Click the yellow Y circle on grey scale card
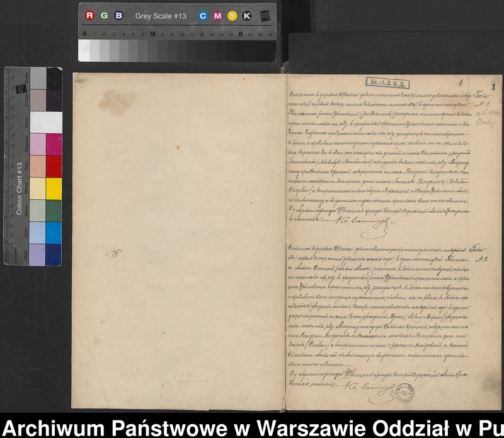The image size is (504, 438). pyautogui.click(x=232, y=16)
